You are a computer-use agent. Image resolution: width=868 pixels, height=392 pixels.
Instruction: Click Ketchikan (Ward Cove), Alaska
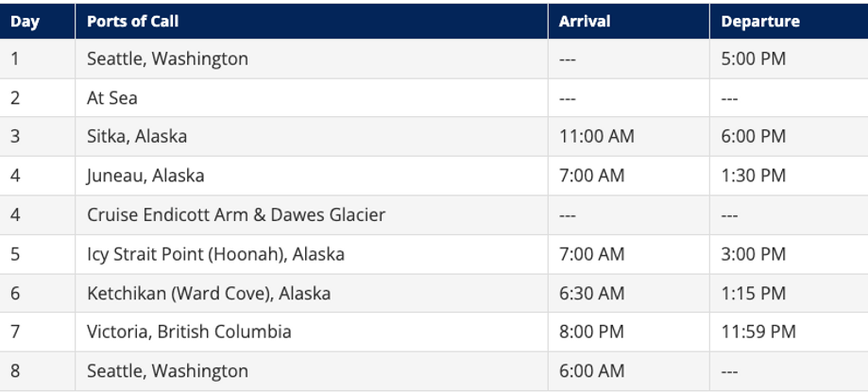209,293
